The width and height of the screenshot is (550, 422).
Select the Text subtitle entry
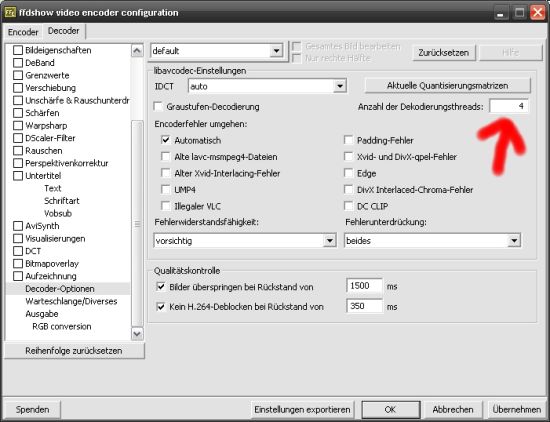point(53,188)
